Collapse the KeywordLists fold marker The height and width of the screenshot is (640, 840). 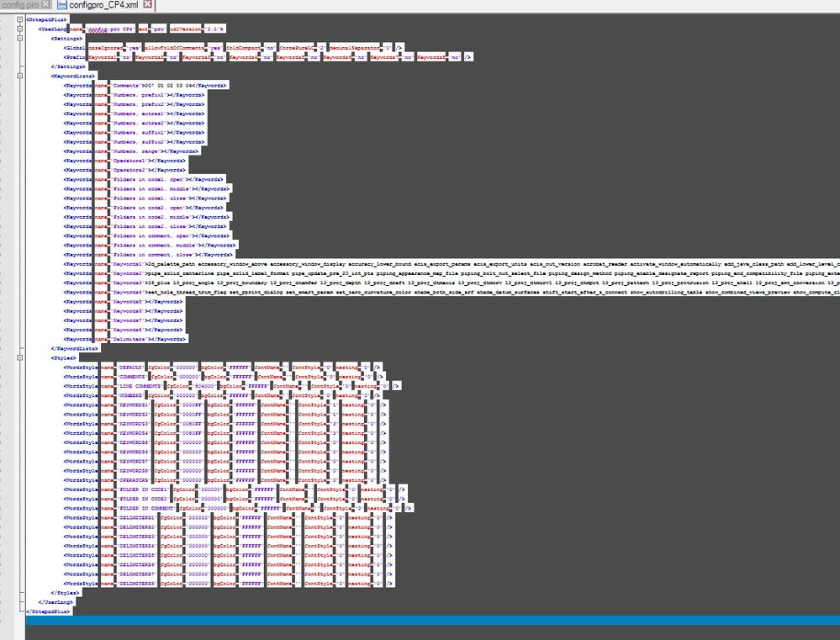point(20,76)
